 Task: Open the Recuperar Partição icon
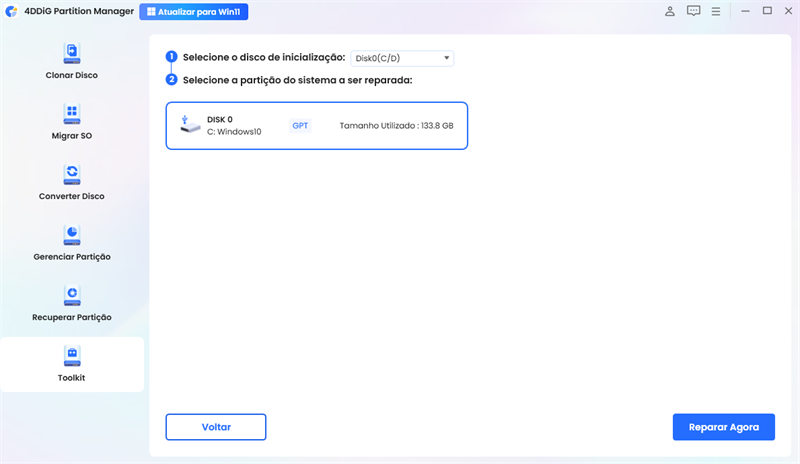click(x=72, y=295)
